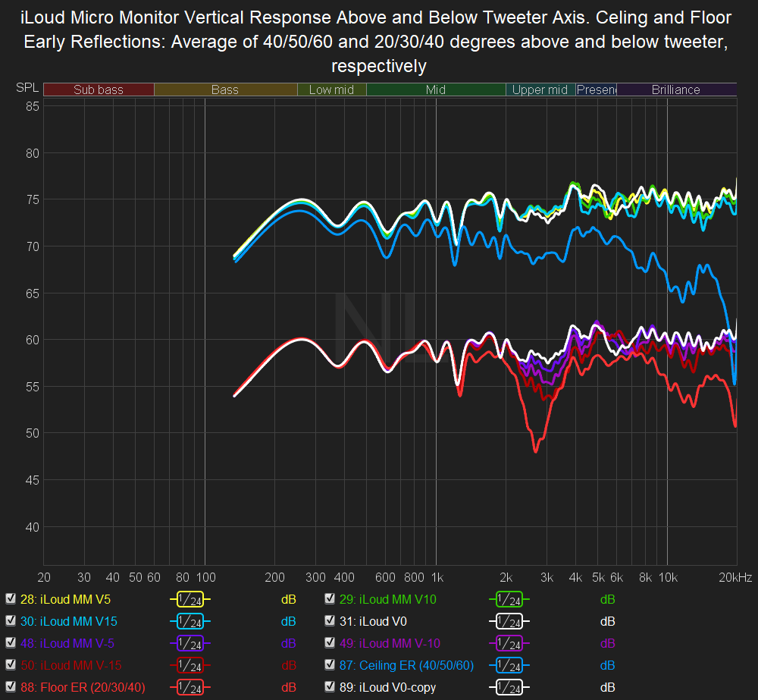Select the 49: iLoud MM V-10 legend label

(390, 643)
